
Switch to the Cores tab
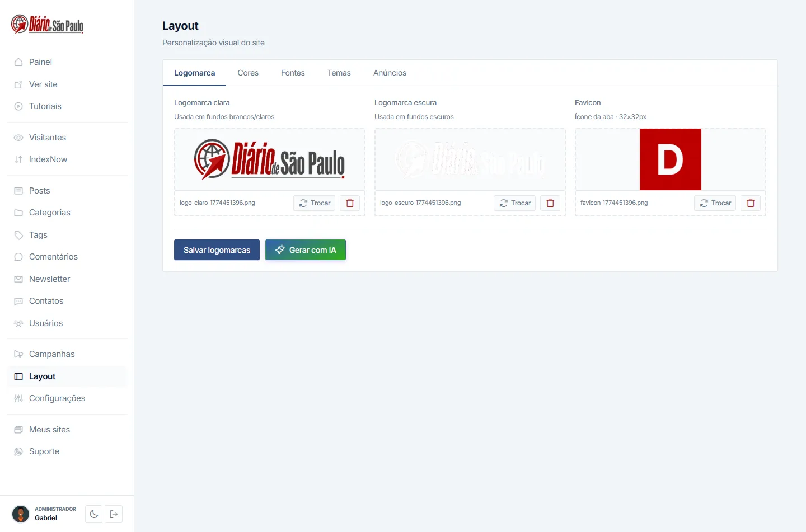248,73
